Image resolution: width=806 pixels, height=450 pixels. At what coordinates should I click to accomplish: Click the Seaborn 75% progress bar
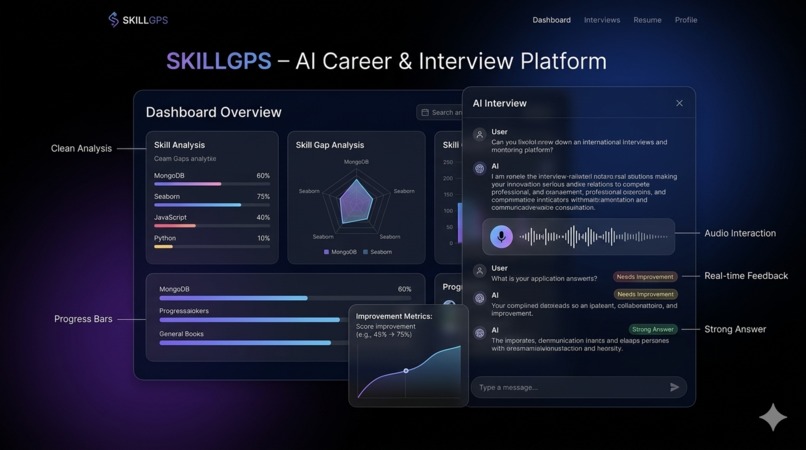point(212,205)
